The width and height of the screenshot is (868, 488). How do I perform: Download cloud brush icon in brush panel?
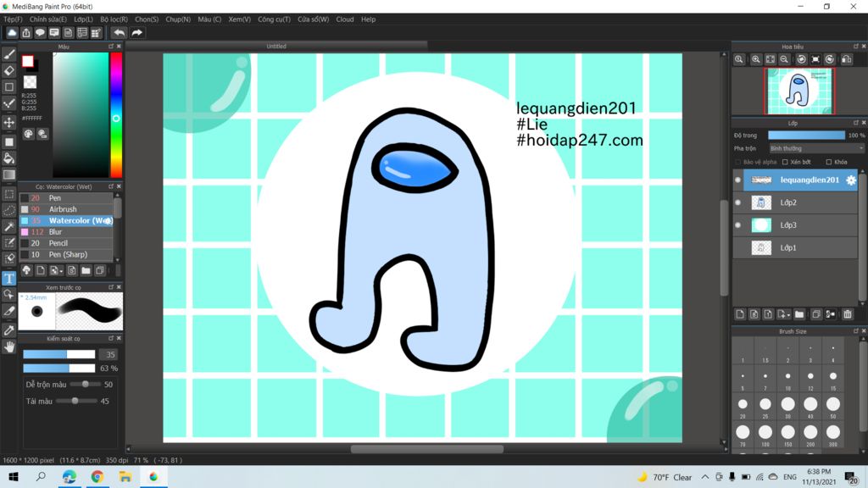pyautogui.click(x=26, y=270)
